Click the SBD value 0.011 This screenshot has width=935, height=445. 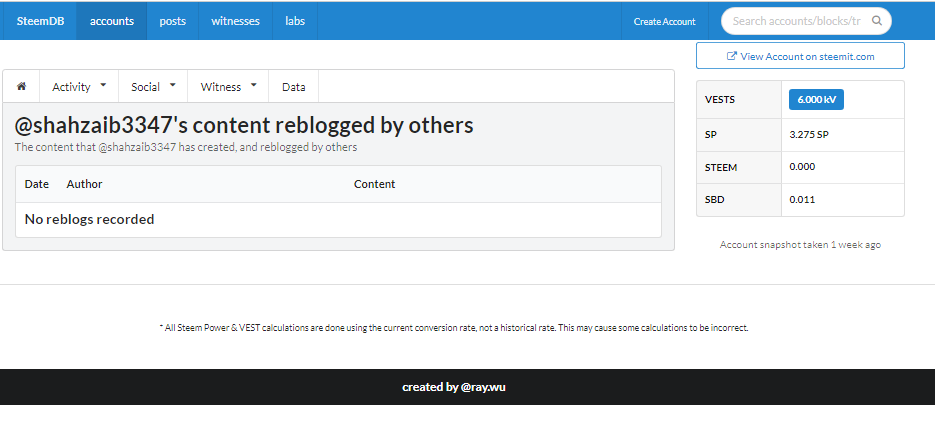(x=802, y=200)
